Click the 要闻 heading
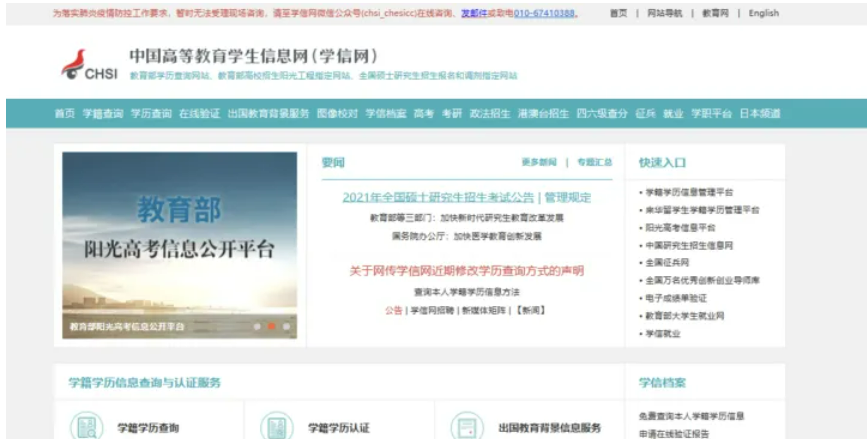The width and height of the screenshot is (867, 439). coord(333,163)
